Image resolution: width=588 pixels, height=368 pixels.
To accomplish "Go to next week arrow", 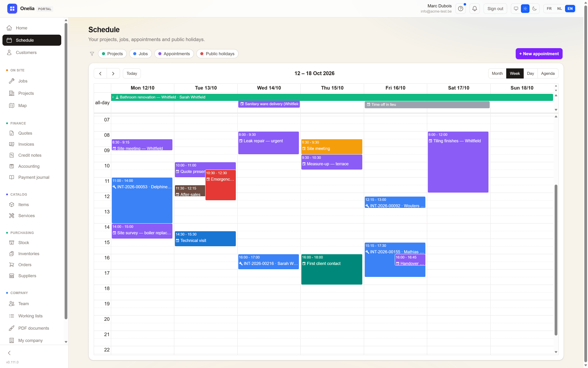I will 113,74.
